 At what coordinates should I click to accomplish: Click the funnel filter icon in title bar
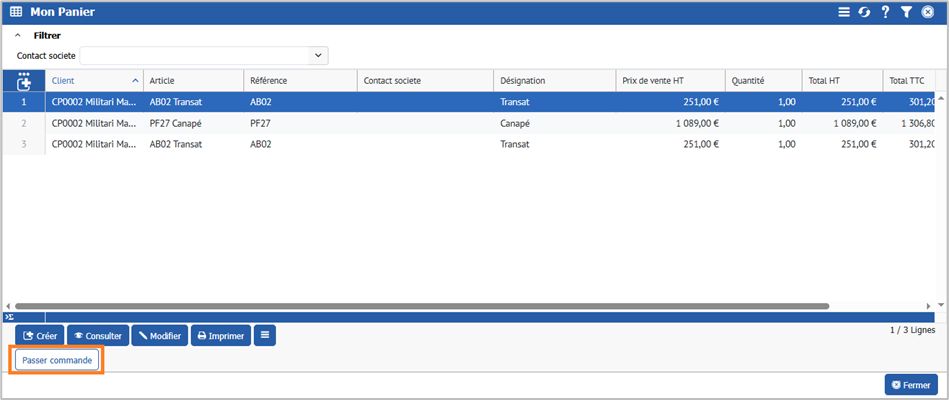906,12
